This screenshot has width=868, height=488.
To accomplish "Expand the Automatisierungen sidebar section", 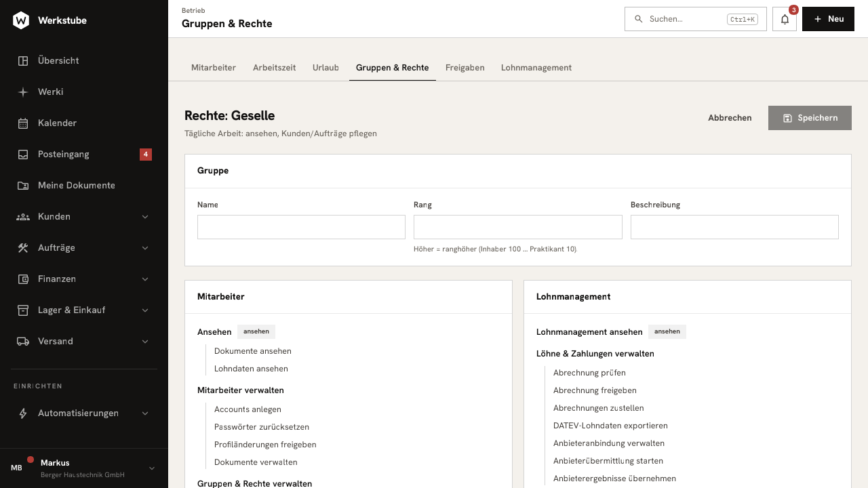I will [x=145, y=413].
